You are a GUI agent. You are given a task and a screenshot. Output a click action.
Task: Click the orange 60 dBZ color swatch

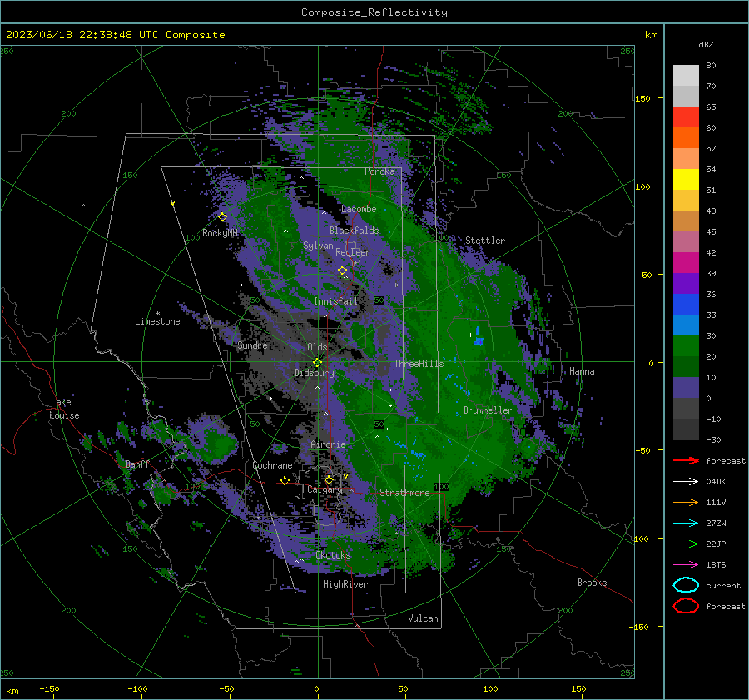click(x=686, y=137)
